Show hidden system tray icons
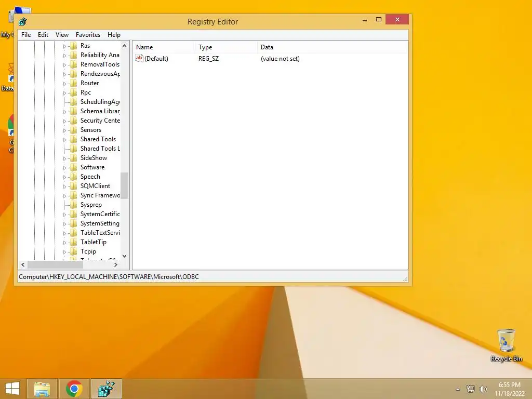Screen dimensions: 532x399 tap(458, 389)
